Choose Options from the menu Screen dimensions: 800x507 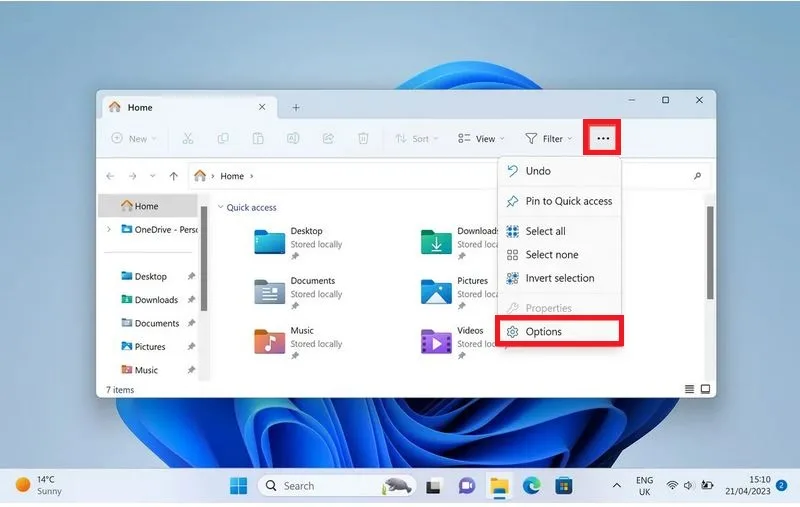tap(559, 332)
